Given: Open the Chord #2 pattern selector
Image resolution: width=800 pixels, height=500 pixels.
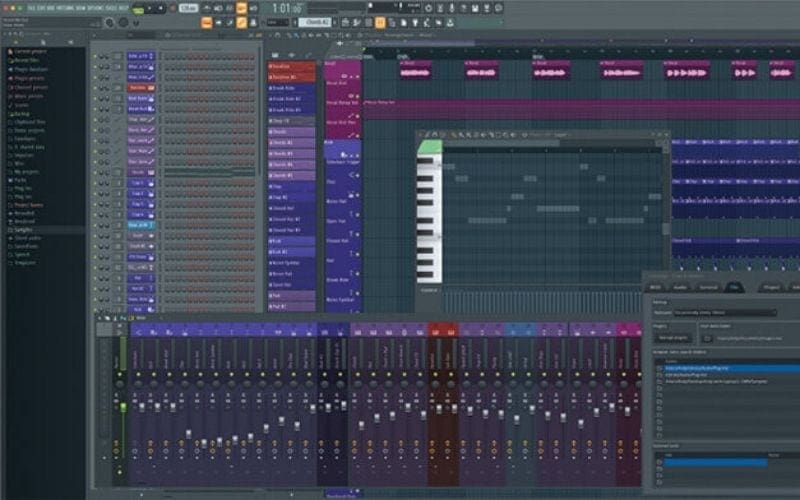Looking at the screenshot, I should pyautogui.click(x=315, y=22).
